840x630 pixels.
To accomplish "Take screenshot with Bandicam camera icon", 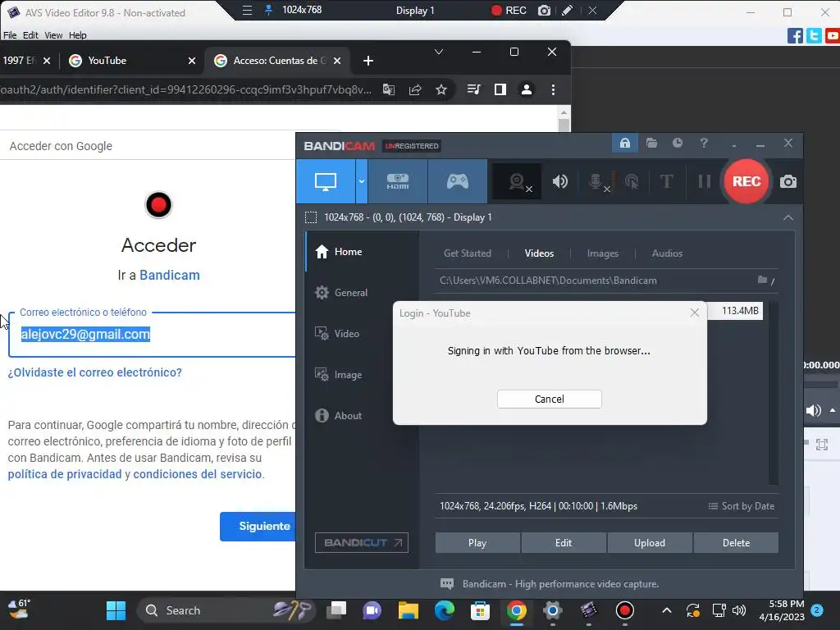I will click(788, 181).
